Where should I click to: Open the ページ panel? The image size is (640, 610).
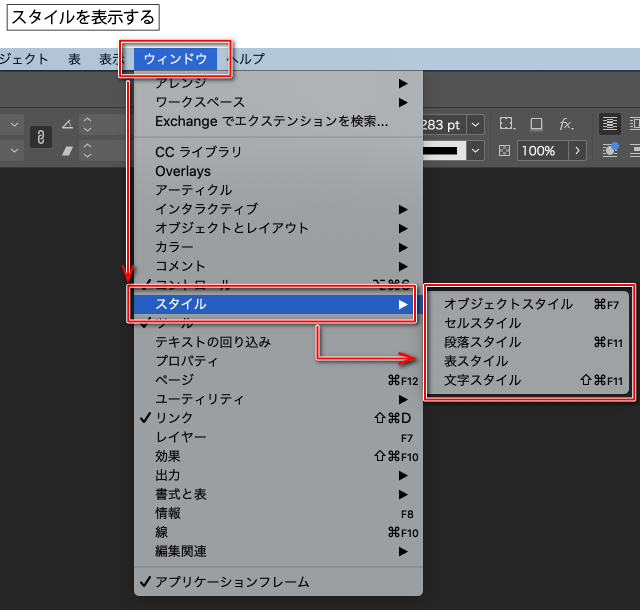pyautogui.click(x=278, y=380)
